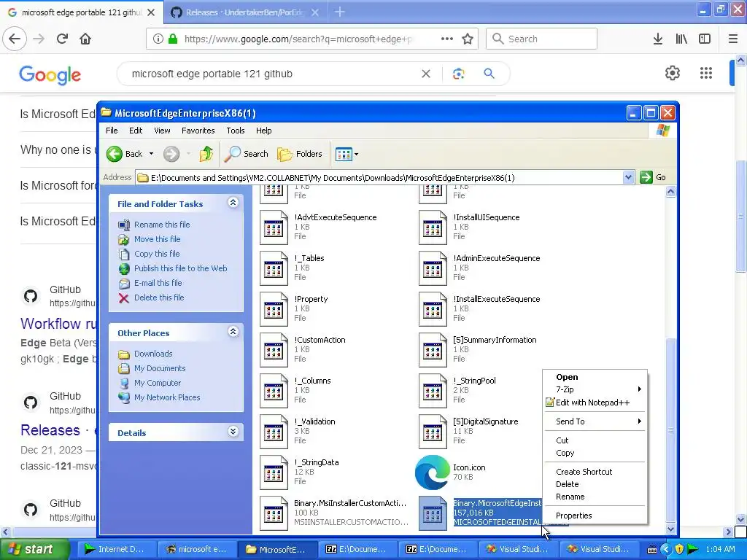
Task: Choose Properties in context menu
Action: [x=595, y=516]
